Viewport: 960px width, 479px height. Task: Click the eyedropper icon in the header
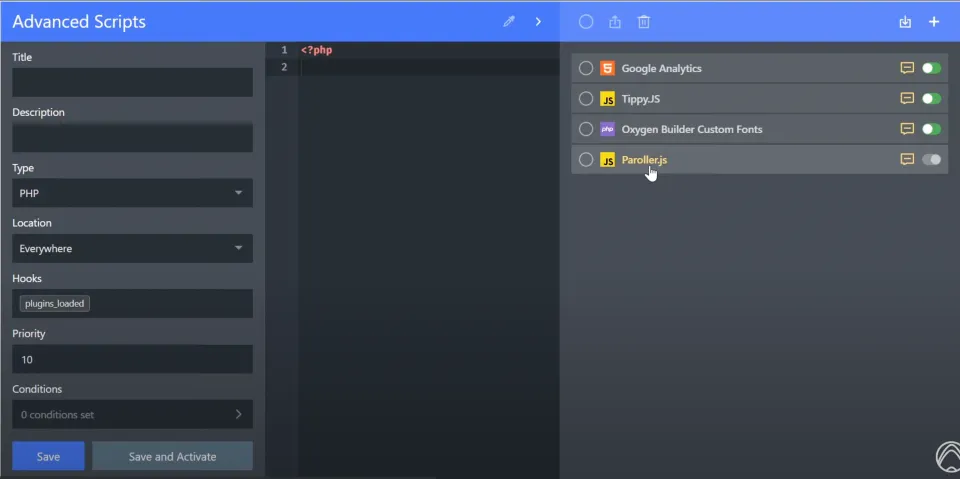point(509,21)
